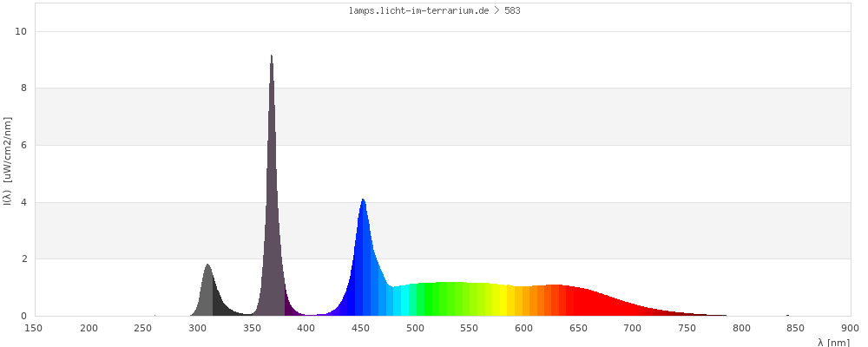Click the 4 tick label on y-axis

[24, 202]
